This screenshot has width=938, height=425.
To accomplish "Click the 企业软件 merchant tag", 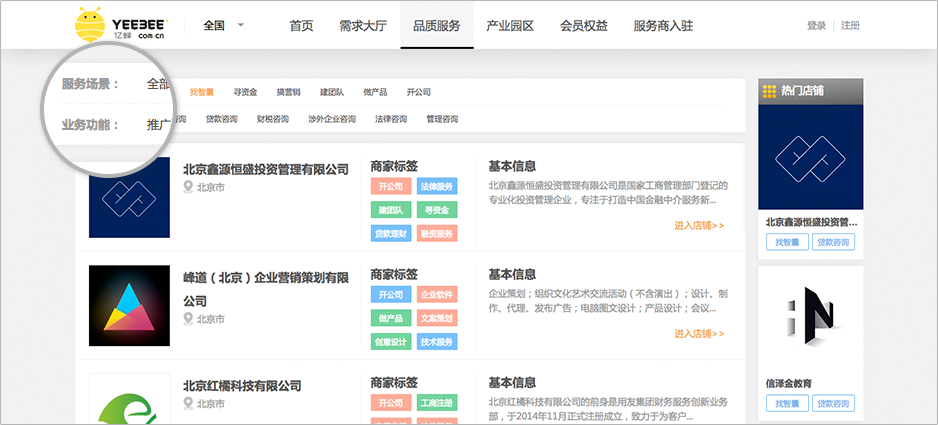I will coord(437,295).
